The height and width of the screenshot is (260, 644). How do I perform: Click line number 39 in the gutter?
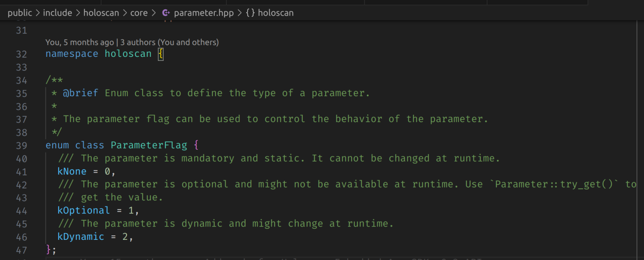[21, 145]
